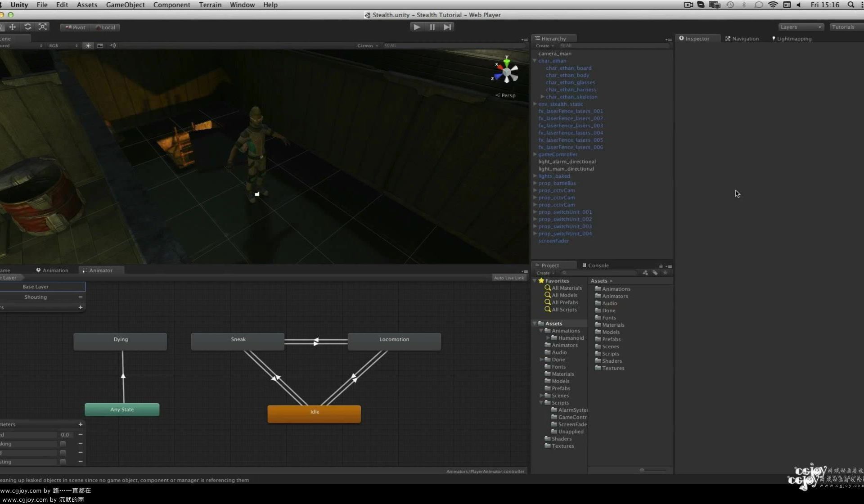
Task: Select the Move (translate) tool
Action: (13, 27)
